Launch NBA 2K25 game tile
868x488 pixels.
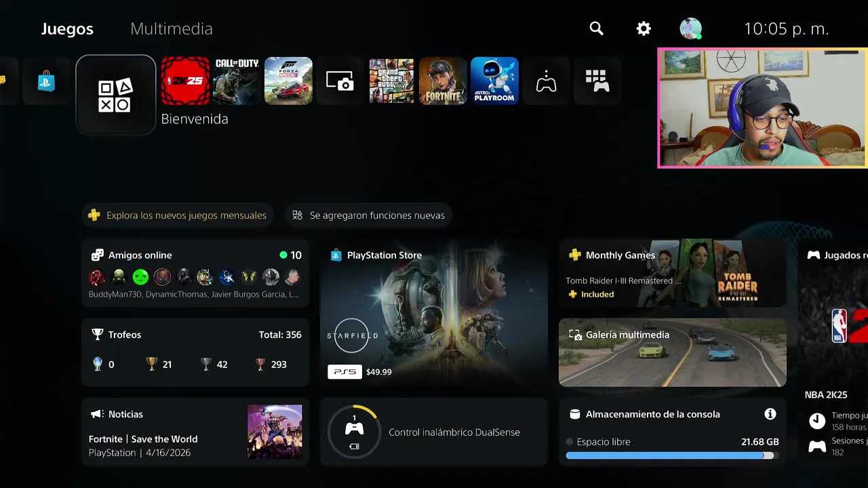click(x=185, y=81)
